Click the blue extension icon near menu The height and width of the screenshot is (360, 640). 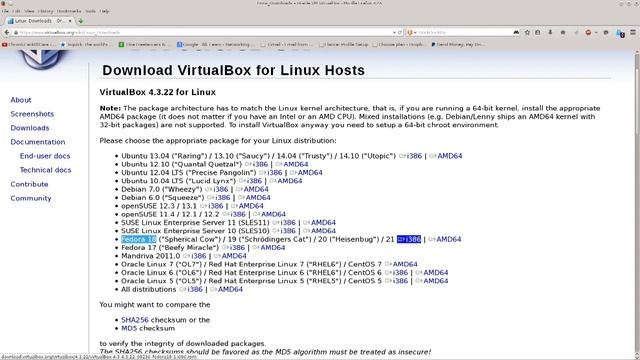(620, 33)
